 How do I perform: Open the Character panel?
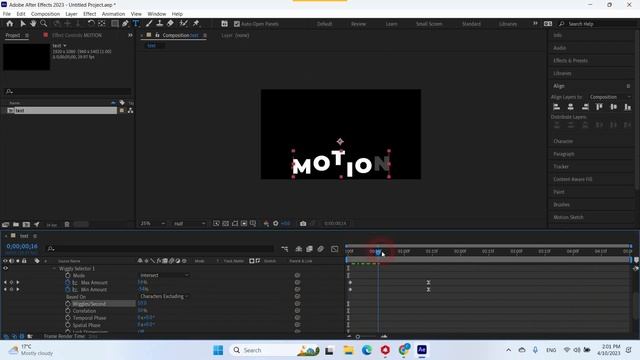point(563,141)
